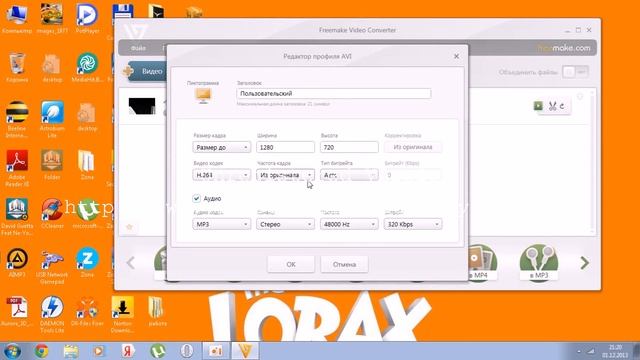Click the Ширина field showing 1280
The image size is (640, 360).
click(285, 147)
